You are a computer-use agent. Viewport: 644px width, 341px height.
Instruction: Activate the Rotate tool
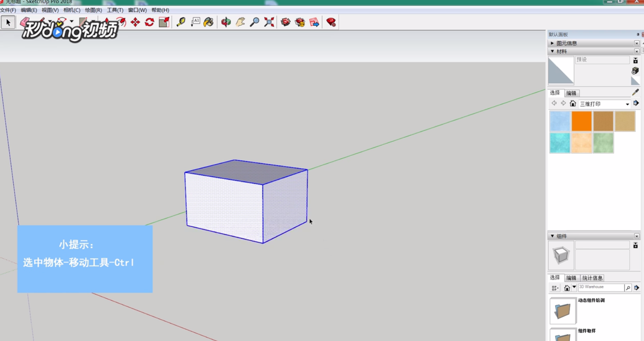coord(150,22)
